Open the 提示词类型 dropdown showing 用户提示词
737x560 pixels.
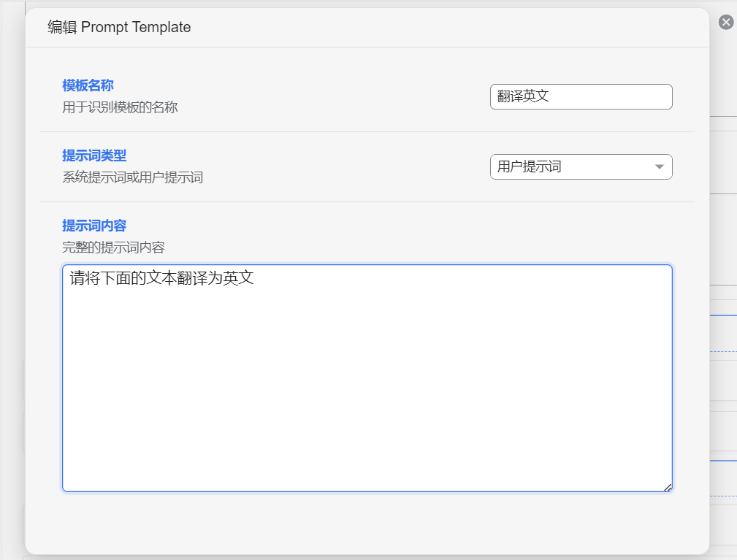[581, 166]
